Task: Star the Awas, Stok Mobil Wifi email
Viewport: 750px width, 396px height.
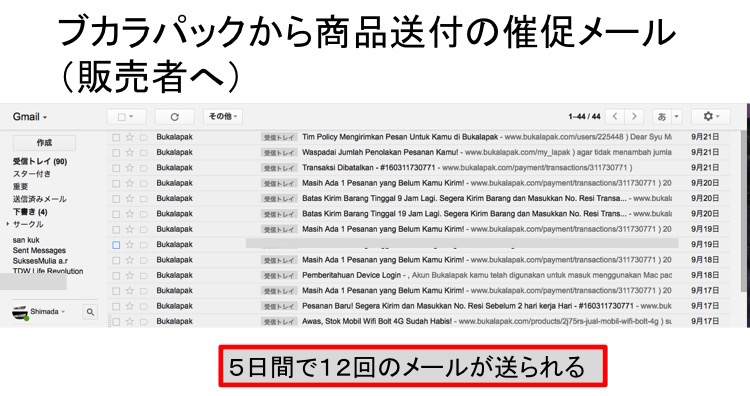Action: (130, 321)
